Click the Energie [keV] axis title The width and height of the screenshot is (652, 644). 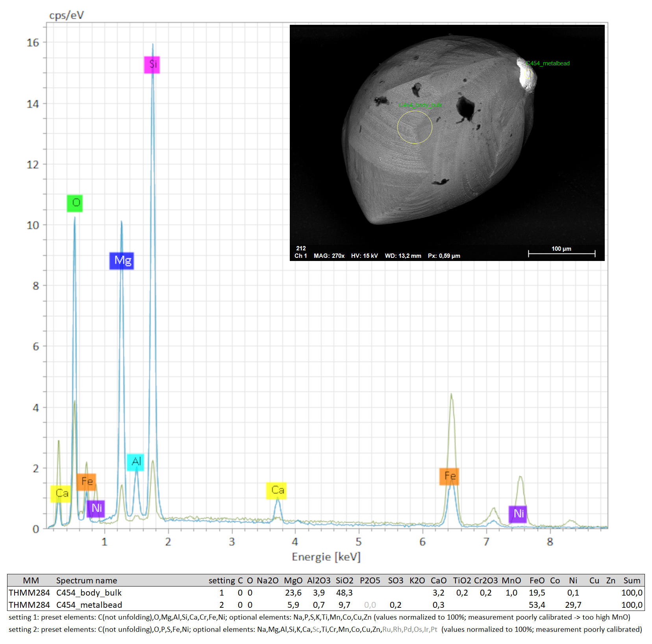(x=326, y=557)
